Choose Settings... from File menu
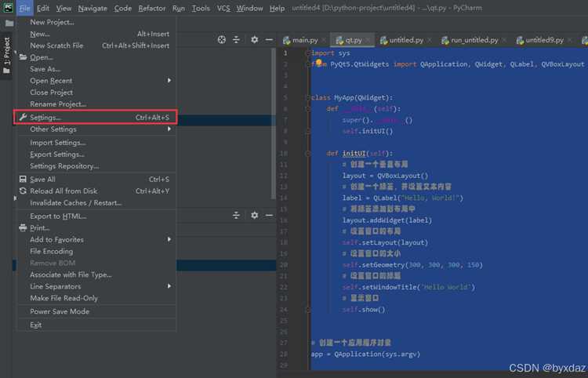 point(96,118)
